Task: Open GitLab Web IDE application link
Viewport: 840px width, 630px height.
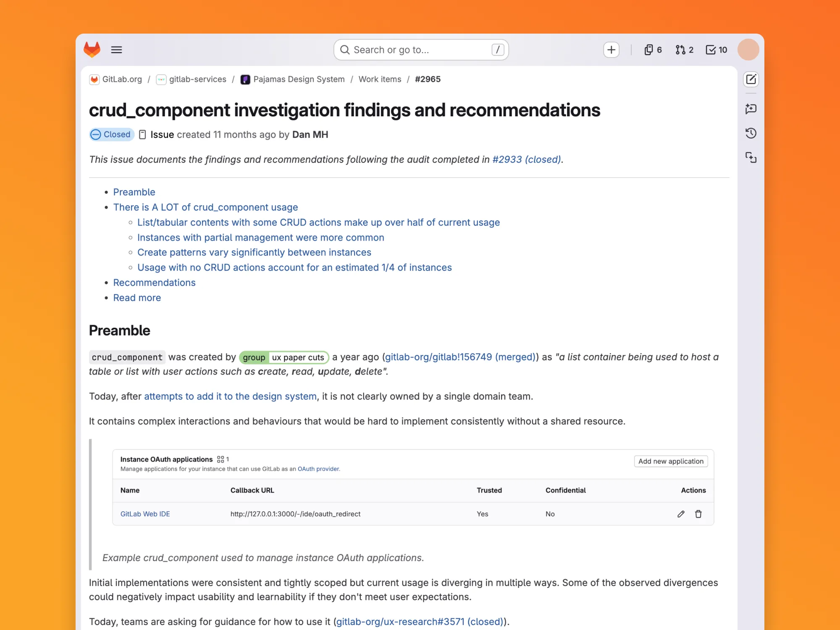Action: [145, 514]
